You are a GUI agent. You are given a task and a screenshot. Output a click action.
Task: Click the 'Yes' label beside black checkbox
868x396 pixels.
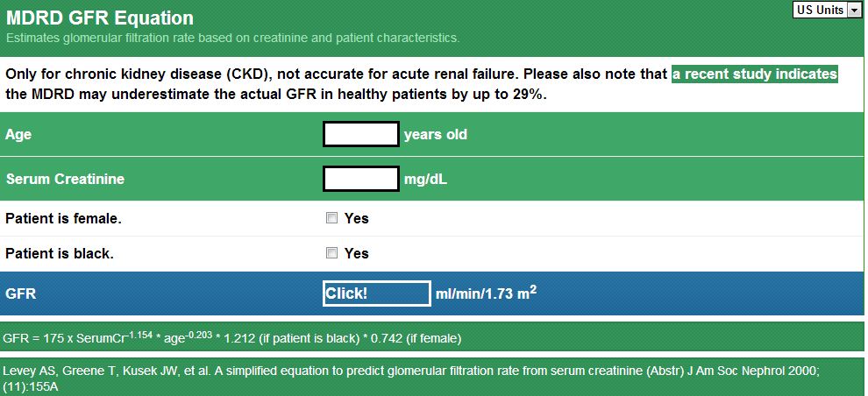(357, 253)
